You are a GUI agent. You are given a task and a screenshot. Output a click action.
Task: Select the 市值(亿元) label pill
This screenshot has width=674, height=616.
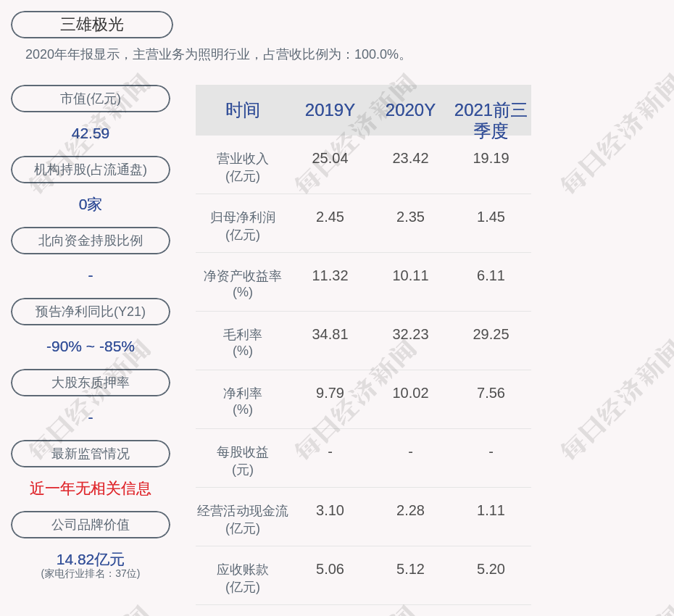[91, 99]
